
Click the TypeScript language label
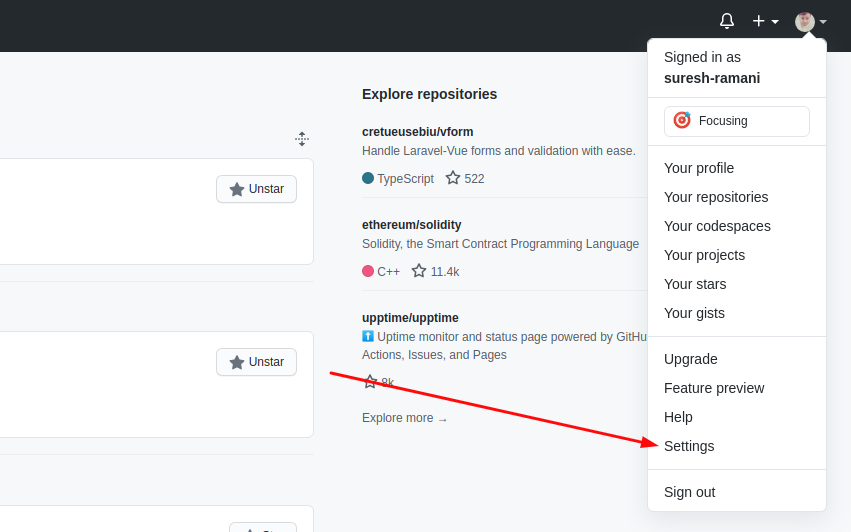click(405, 179)
